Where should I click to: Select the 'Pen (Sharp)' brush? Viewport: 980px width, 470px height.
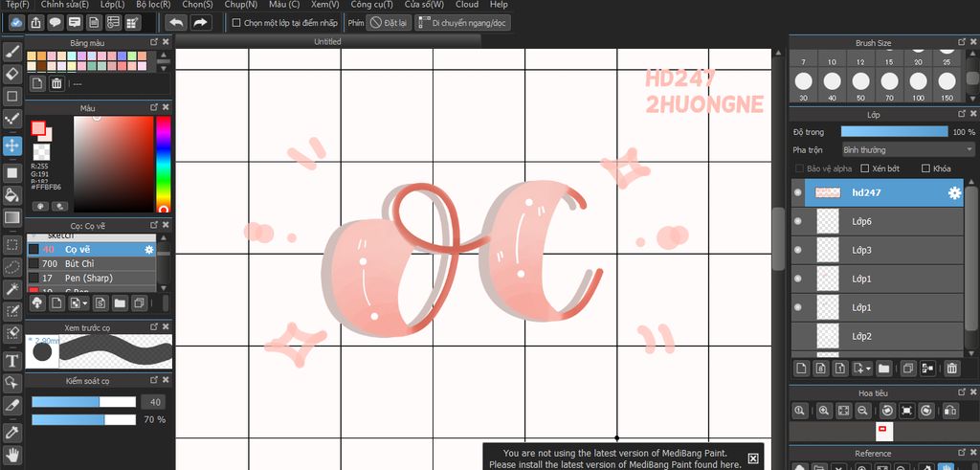pyautogui.click(x=91, y=279)
